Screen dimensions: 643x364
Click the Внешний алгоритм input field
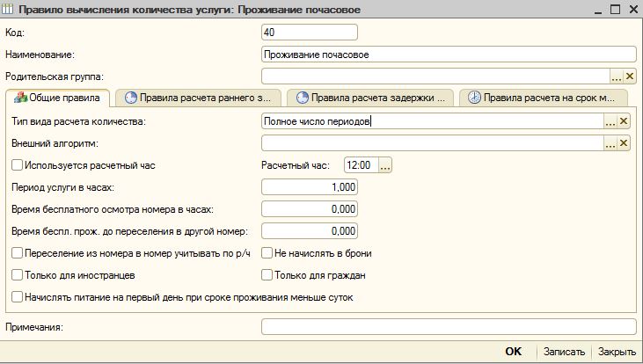point(432,143)
